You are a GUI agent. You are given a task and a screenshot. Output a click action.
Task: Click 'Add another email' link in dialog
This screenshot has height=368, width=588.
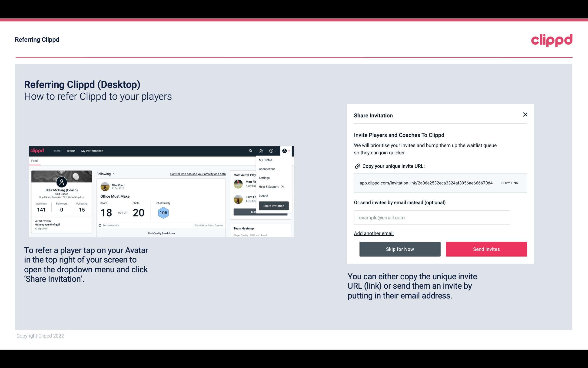point(373,233)
